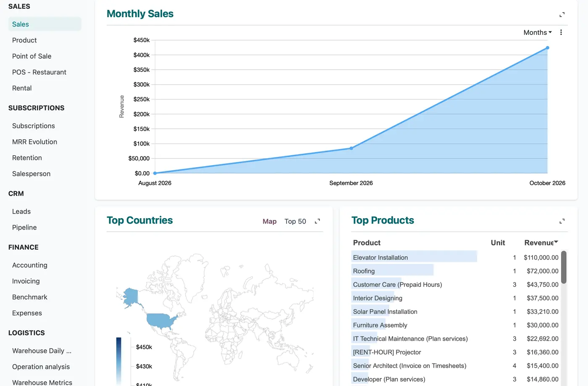Expand the Monthly Sales chart fullscreen
Viewport: 588px width, 386px height.
(562, 15)
